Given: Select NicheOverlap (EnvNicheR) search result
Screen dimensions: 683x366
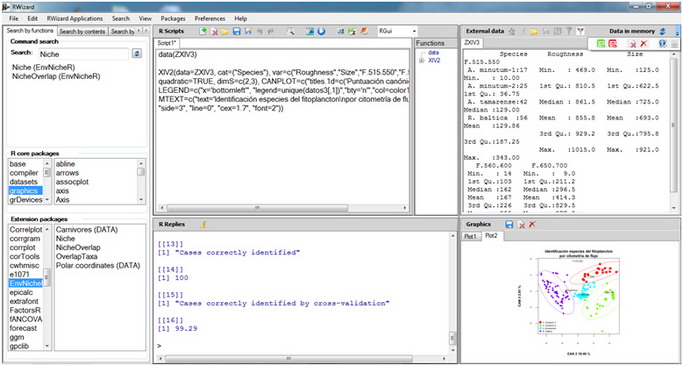Looking at the screenshot, I should click(56, 76).
